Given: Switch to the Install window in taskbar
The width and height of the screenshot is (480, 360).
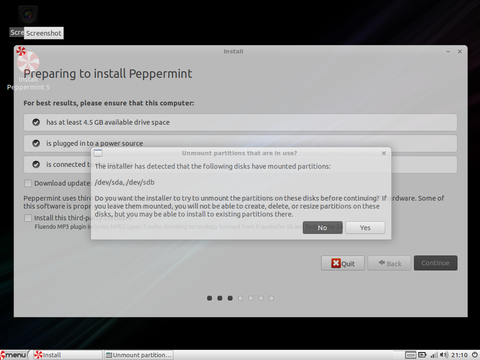Looking at the screenshot, I should [x=67, y=355].
